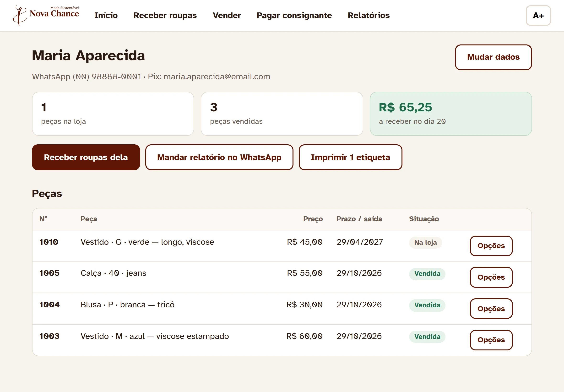Click the Nova Chance logo
The width and height of the screenshot is (564, 392).
pyautogui.click(x=46, y=15)
